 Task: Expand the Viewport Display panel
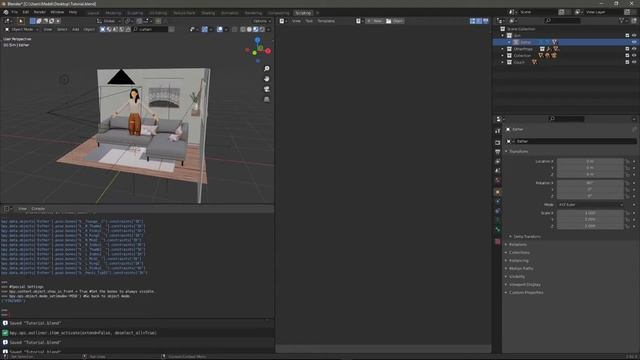524,284
